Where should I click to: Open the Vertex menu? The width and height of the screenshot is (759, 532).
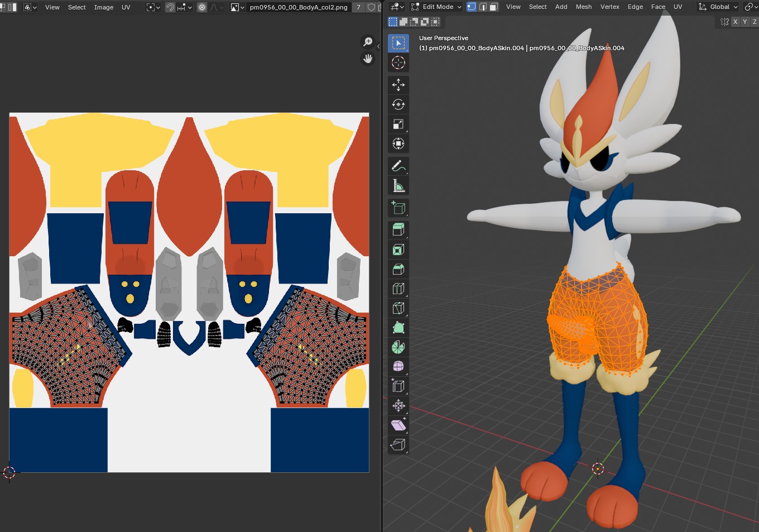pyautogui.click(x=610, y=7)
